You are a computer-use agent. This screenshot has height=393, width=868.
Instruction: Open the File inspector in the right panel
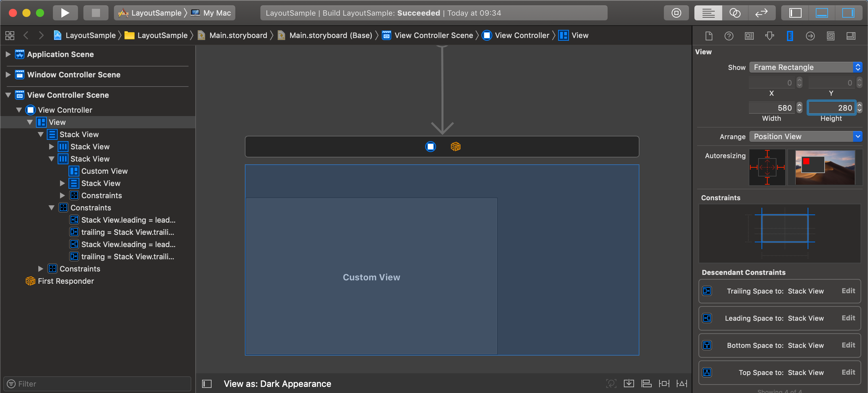coord(709,36)
